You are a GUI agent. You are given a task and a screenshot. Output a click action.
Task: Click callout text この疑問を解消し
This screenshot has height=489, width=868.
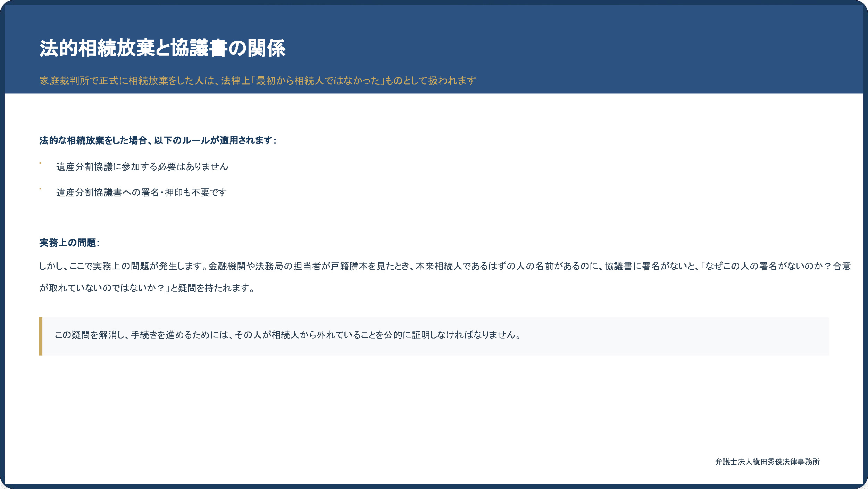[x=288, y=335]
